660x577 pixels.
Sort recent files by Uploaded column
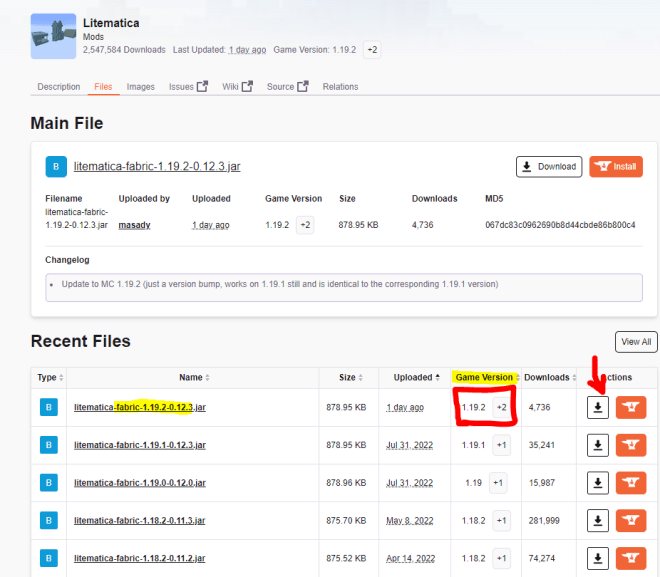pos(417,378)
